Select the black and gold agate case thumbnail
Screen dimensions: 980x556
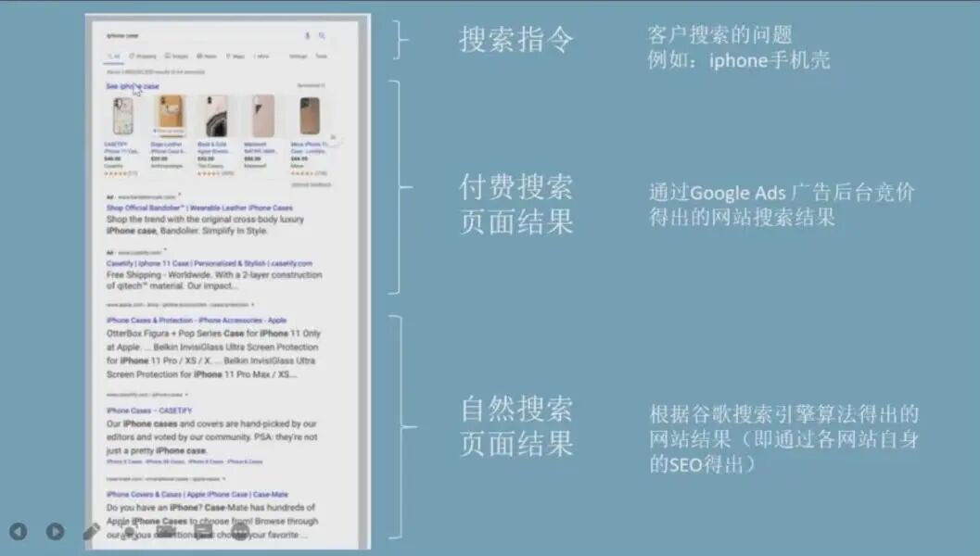coord(216,116)
